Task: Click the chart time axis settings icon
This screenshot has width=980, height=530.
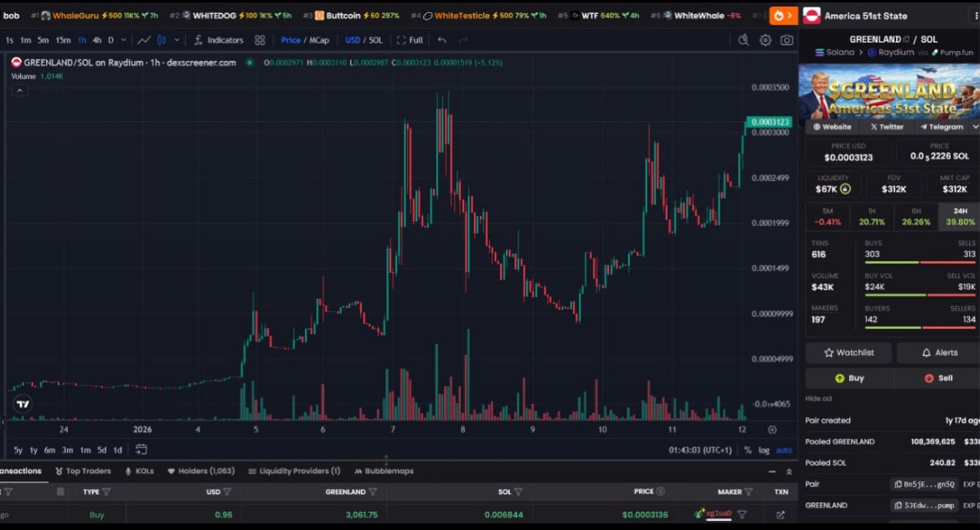Action: 772,430
